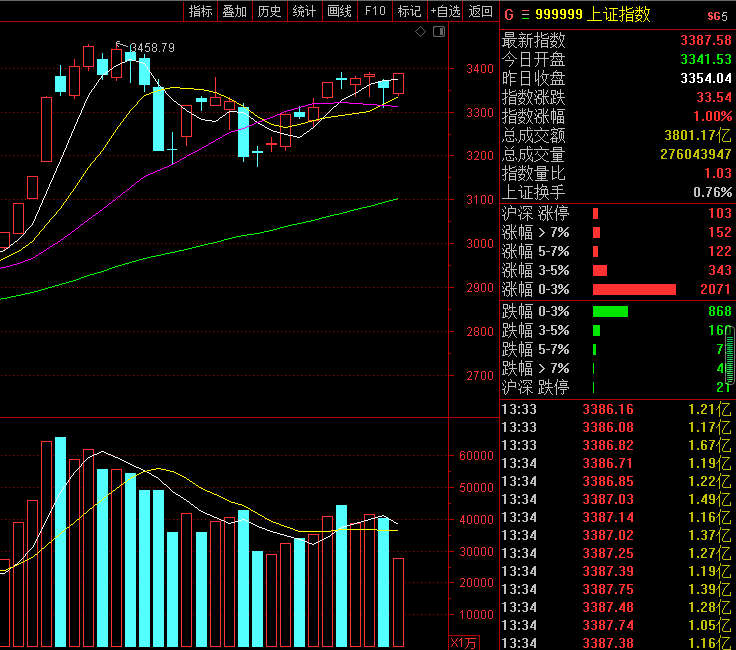Toggle the side panel layout icon
This screenshot has width=736, height=650.
pos(439,32)
